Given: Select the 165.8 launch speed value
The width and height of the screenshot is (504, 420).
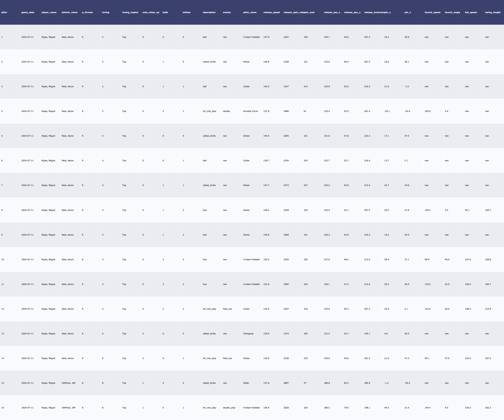Looking at the screenshot, I should (427, 111).
